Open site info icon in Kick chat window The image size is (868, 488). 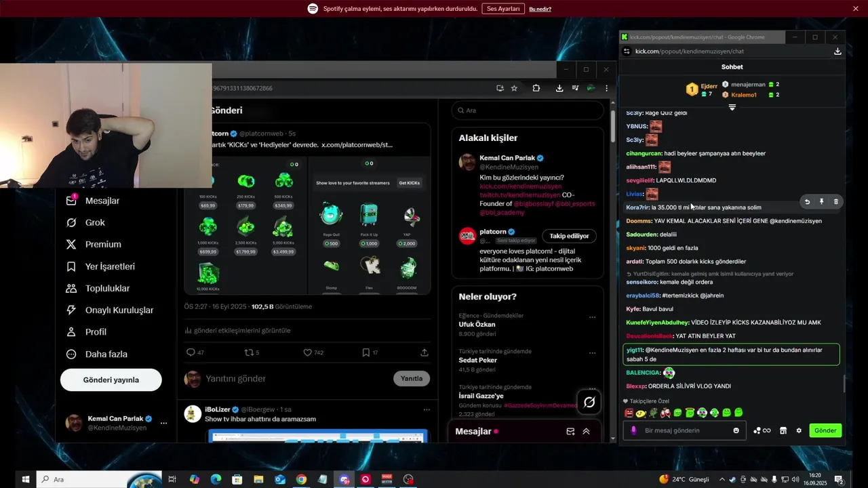(627, 52)
